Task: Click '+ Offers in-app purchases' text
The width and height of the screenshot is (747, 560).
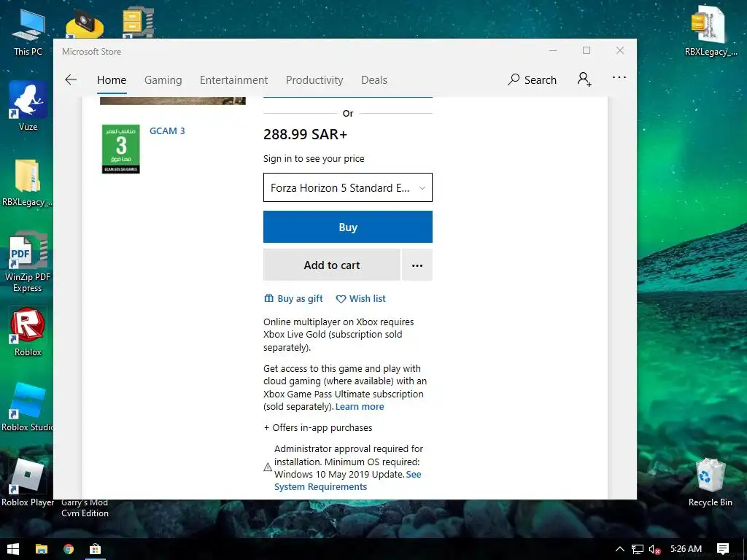Action: pyautogui.click(x=318, y=427)
